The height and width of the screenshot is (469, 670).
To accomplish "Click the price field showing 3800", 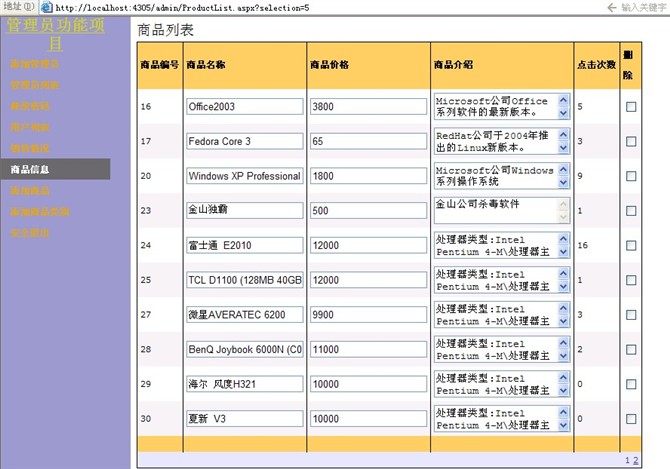I will pos(368,107).
